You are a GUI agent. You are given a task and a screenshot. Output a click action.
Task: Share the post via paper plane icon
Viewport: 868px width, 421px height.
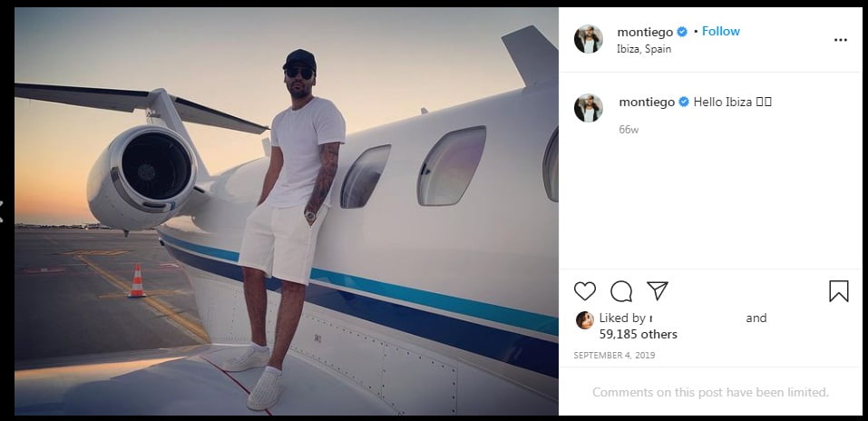(658, 291)
